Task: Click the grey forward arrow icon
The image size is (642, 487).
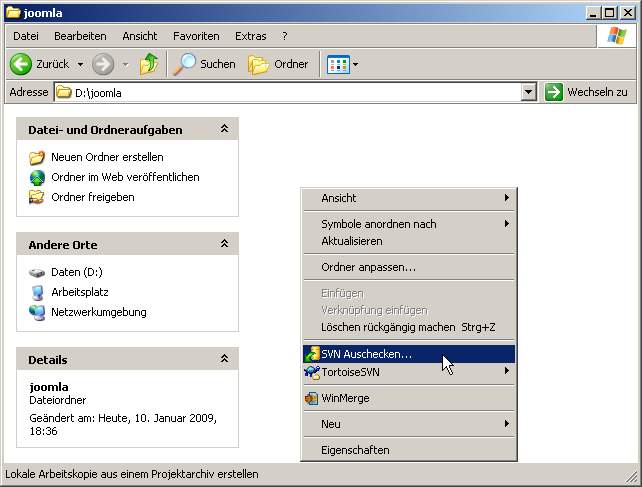Action: pyautogui.click(x=103, y=64)
